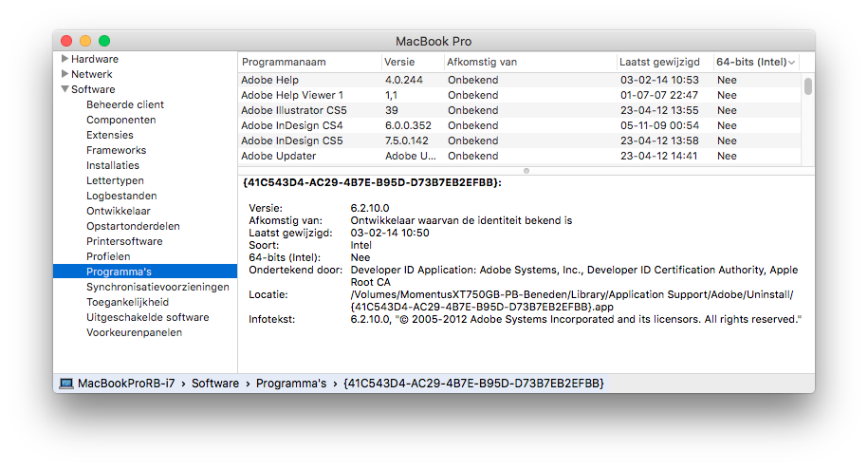Collapse the Software category triangle
This screenshot has height=469, width=868.
65,89
